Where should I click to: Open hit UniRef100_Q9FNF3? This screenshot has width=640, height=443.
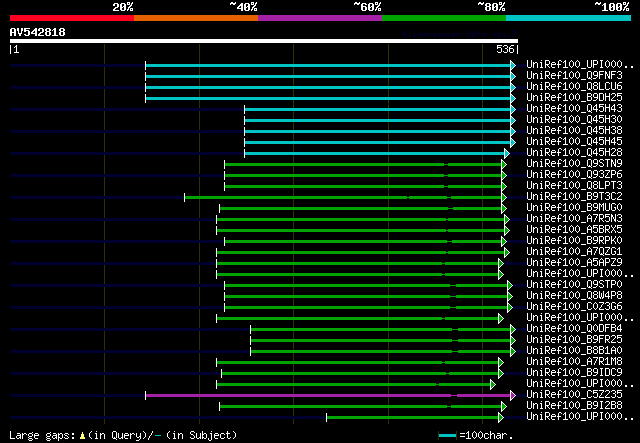click(574, 76)
